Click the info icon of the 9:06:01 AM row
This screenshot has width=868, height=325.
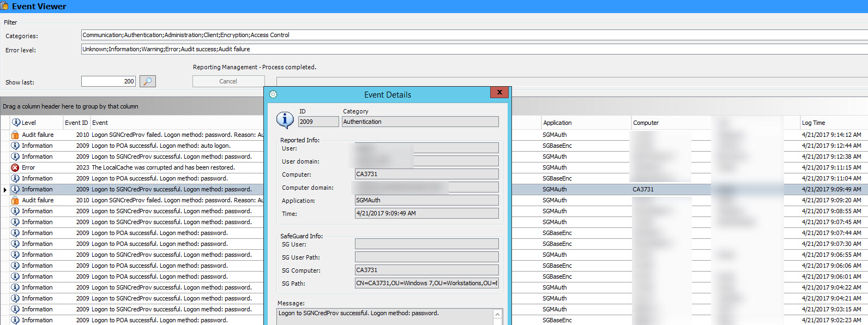[15, 276]
